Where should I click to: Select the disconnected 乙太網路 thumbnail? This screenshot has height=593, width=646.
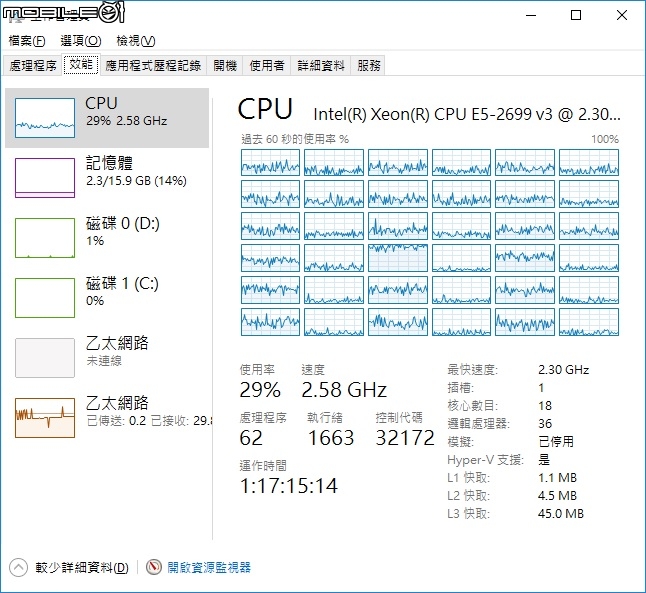pos(45,358)
